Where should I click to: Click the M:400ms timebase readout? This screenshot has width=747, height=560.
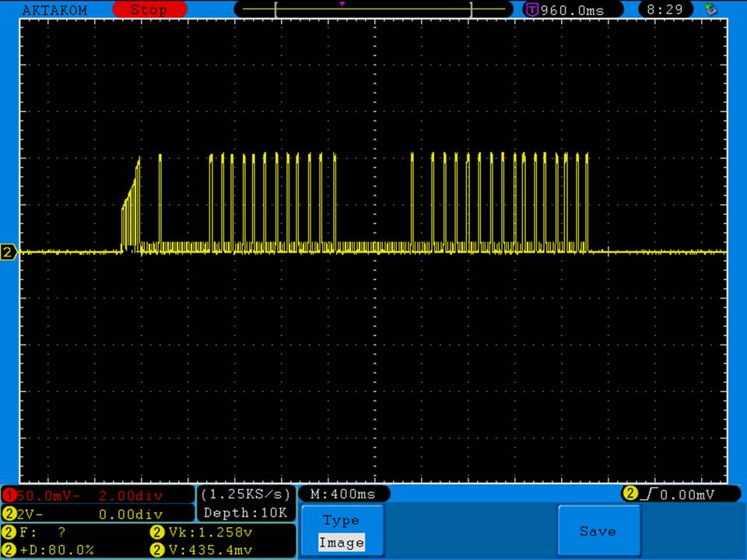pos(342,494)
